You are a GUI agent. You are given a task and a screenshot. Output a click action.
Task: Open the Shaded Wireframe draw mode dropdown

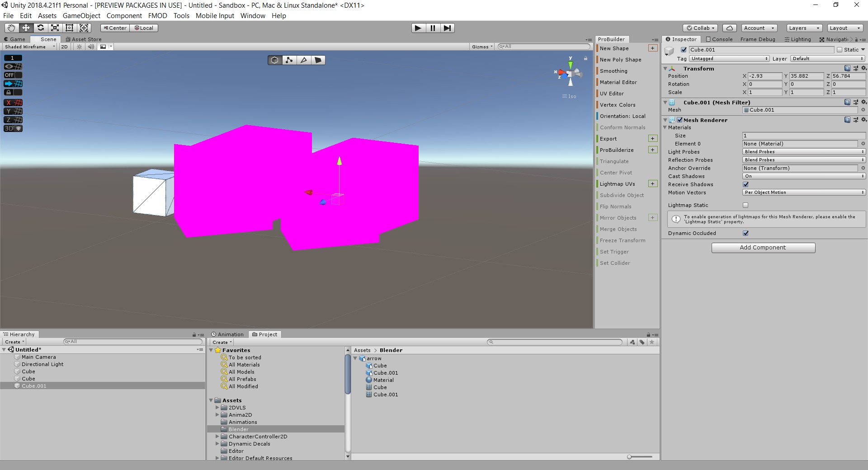tap(28, 46)
